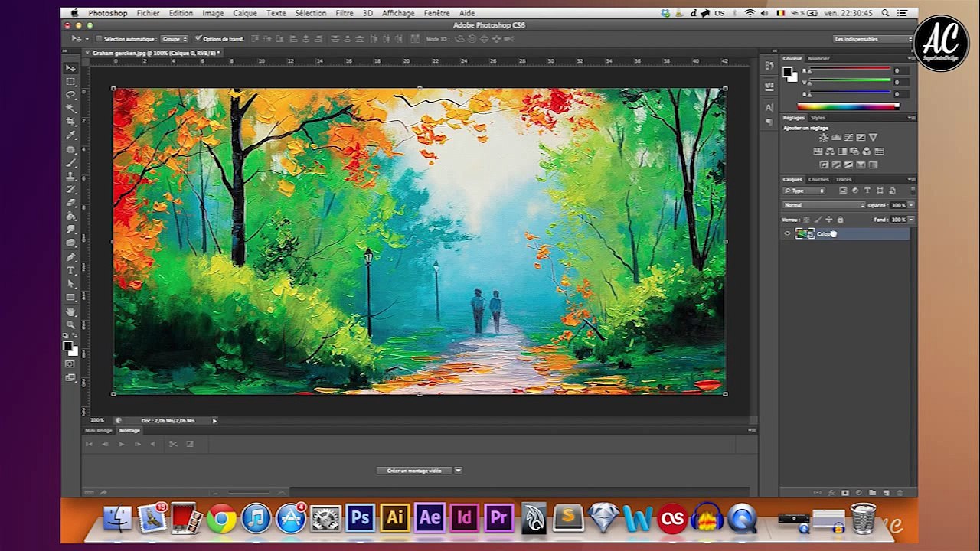
Task: Add a Vibrance adjustment
Action: [x=873, y=138]
